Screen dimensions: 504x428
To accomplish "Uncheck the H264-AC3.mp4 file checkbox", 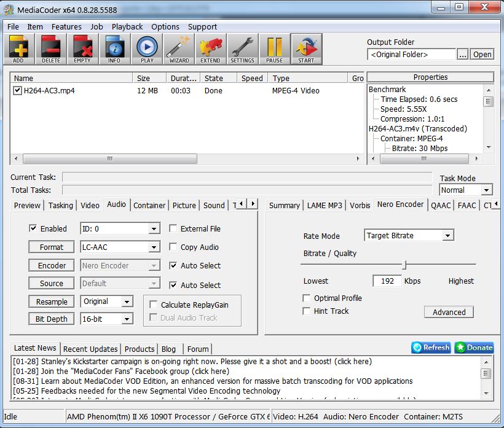I will point(17,90).
